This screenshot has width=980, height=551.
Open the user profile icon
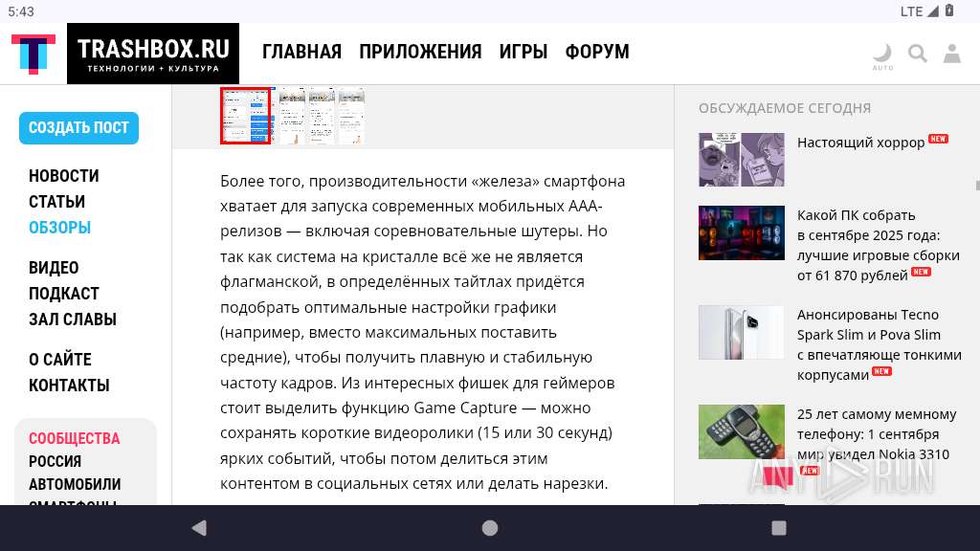pyautogui.click(x=952, y=54)
